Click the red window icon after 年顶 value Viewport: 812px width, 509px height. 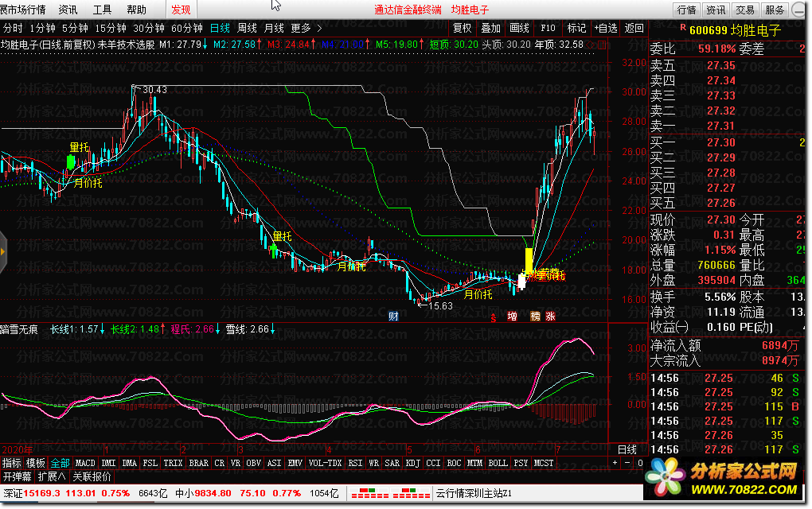coord(602,45)
